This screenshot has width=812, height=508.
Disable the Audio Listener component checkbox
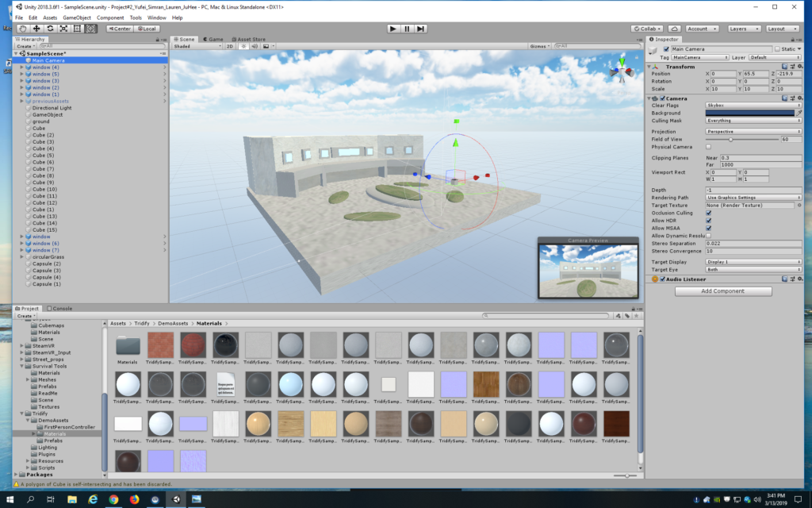662,279
